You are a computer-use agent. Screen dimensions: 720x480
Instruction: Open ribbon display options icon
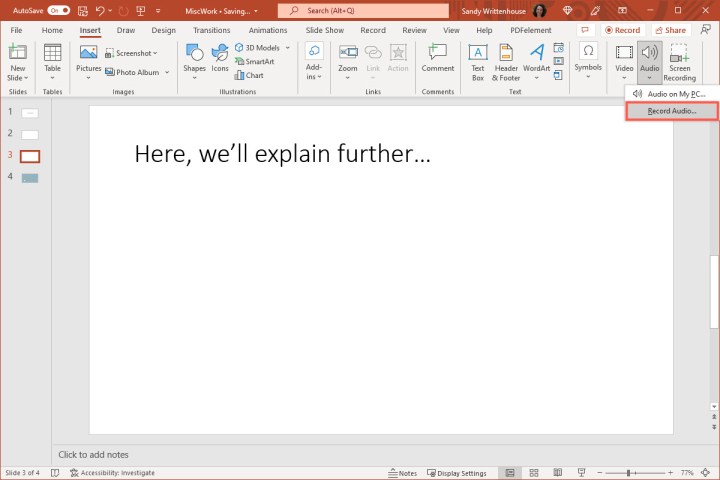tap(623, 11)
